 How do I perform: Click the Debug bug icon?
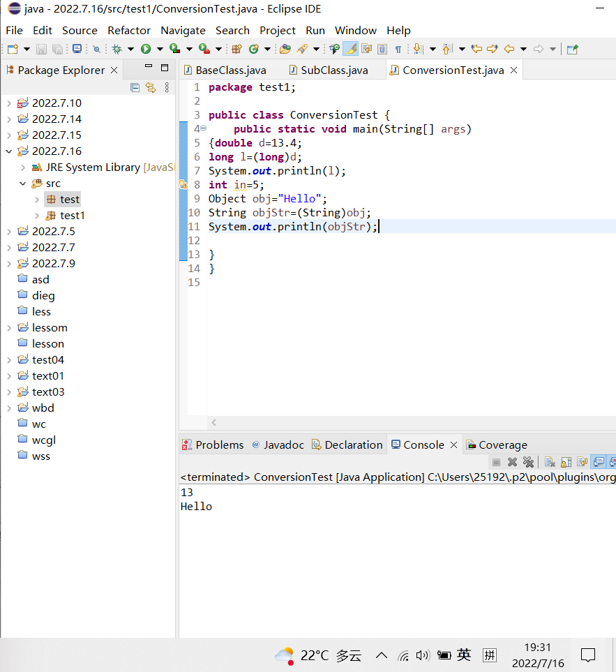[x=117, y=49]
